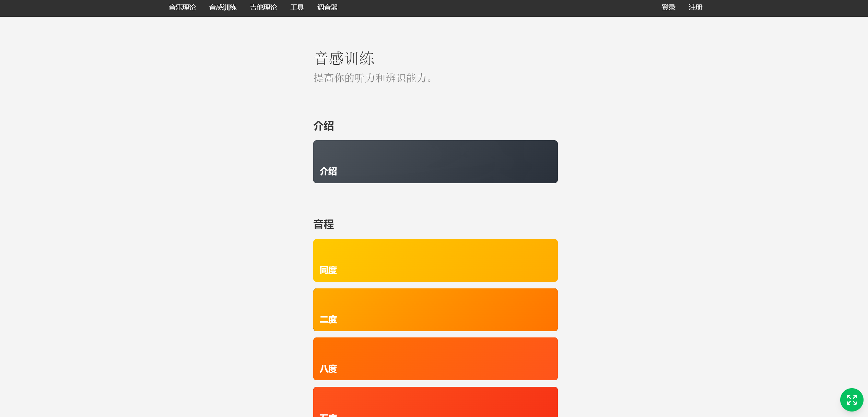Click the 介绍 section heading
The height and width of the screenshot is (417, 868).
pyautogui.click(x=323, y=126)
